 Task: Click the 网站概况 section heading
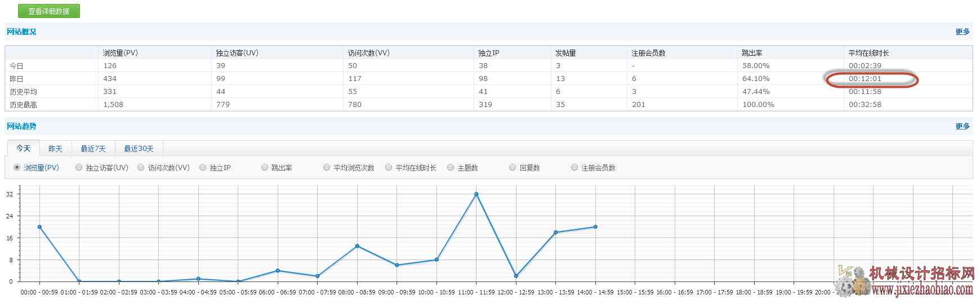[x=21, y=32]
